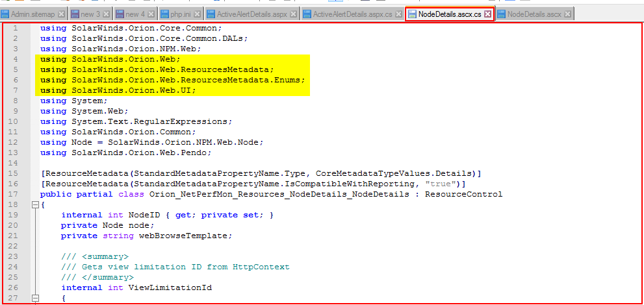Image resolution: width=644 pixels, height=305 pixels.
Task: Click 'using SolarWinds.Orion.Common;' line
Action: coord(118,132)
